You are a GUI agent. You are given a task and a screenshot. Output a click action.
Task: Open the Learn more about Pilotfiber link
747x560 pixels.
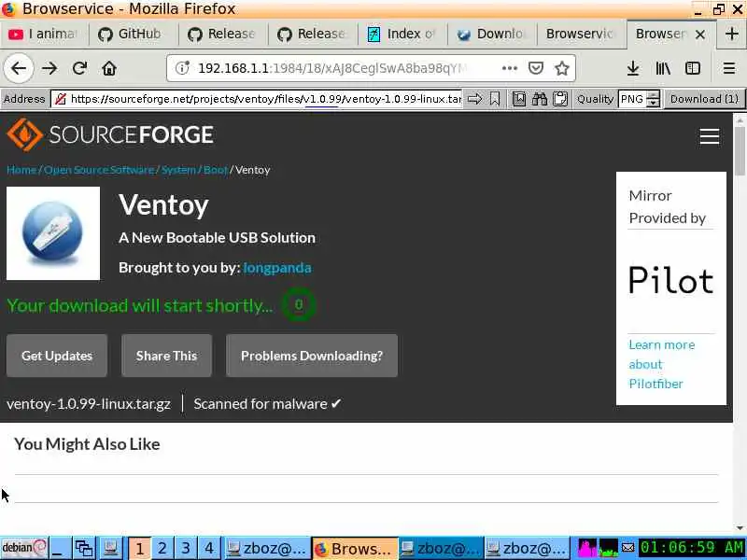(662, 364)
